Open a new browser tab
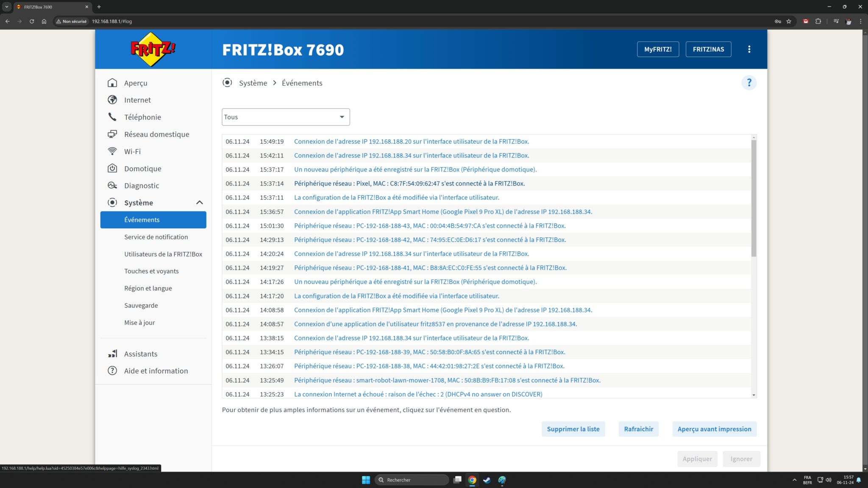The height and width of the screenshot is (488, 868). click(99, 7)
